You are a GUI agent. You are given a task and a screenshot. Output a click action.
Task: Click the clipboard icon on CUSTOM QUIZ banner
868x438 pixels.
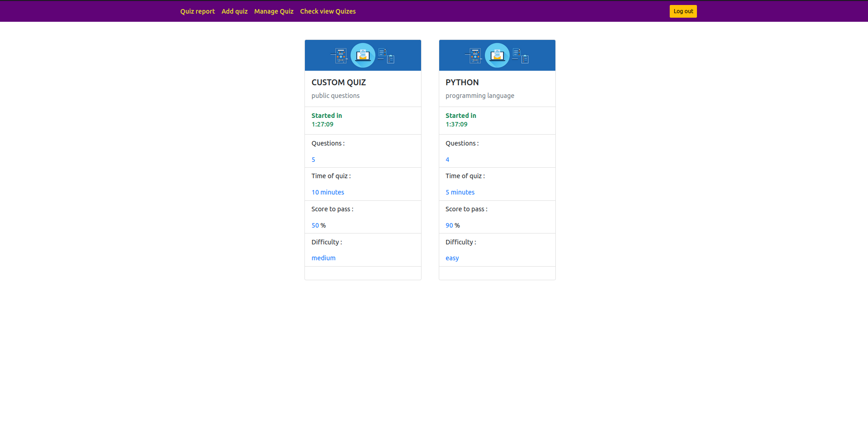coord(391,59)
